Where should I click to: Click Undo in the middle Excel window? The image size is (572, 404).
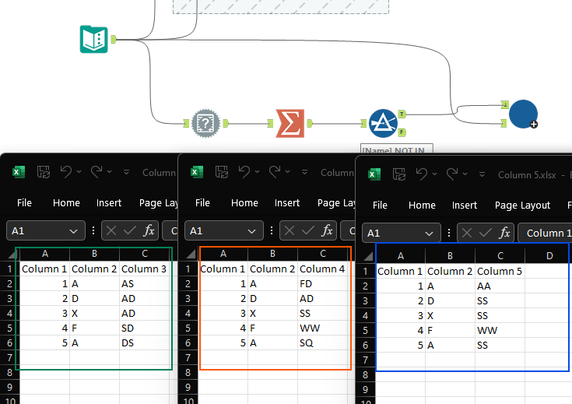pyautogui.click(x=244, y=172)
